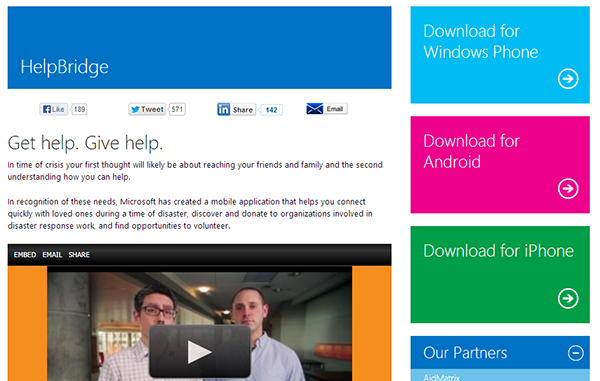
Task: Collapse the Our Partners panel with minus icon
Action: click(576, 353)
